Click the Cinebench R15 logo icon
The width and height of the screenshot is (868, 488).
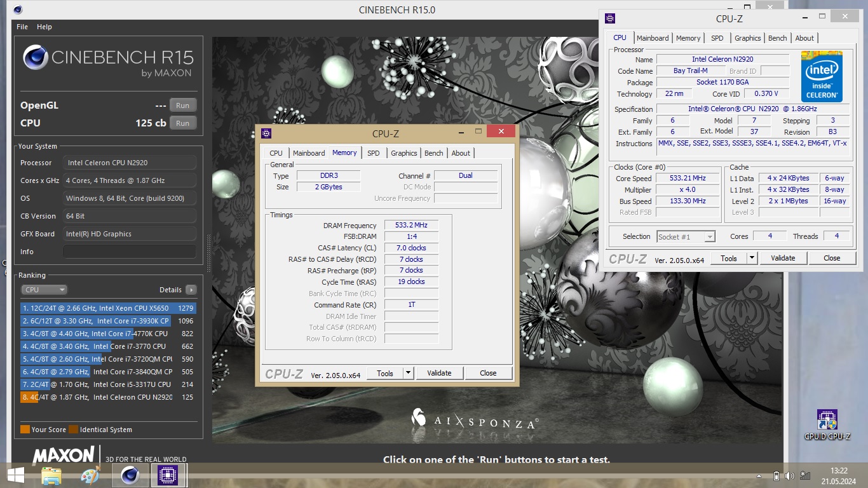point(36,58)
